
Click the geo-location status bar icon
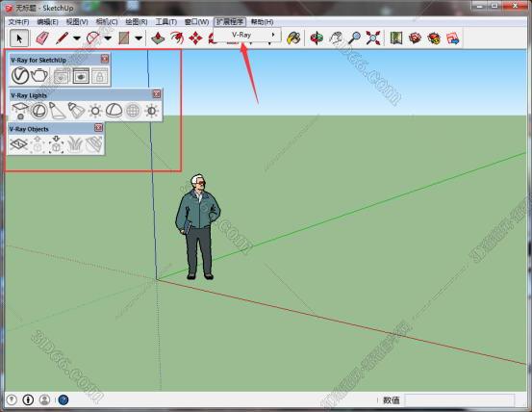(12, 399)
